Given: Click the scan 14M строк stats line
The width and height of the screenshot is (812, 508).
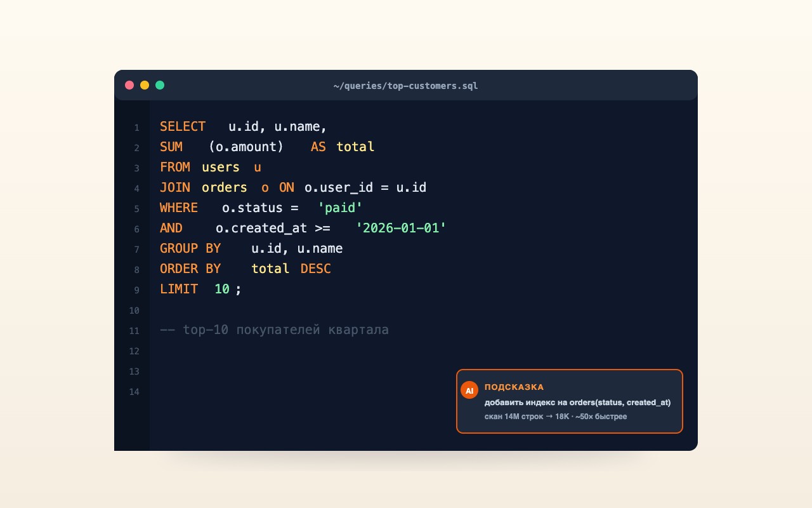Looking at the screenshot, I should (x=556, y=417).
